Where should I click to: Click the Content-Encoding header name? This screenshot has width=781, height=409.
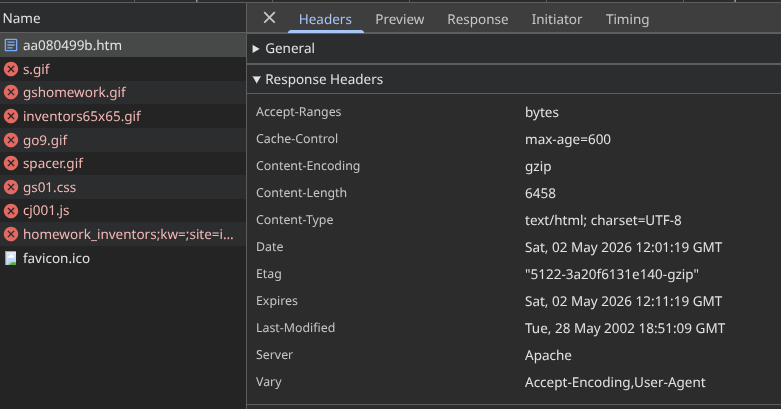point(308,166)
